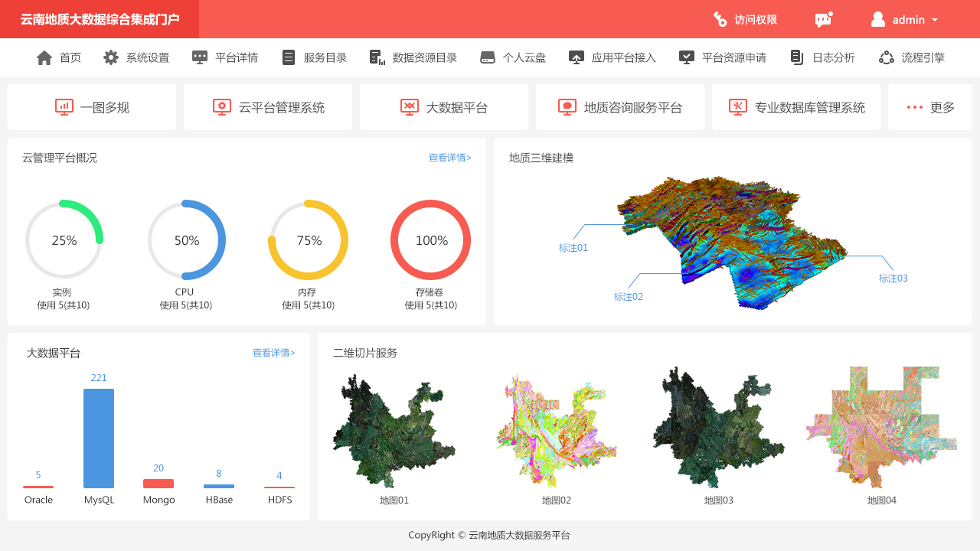Viewport: 980px width, 551px height.
Task: Click the 100% 存储卷 usage ring
Action: (x=431, y=240)
